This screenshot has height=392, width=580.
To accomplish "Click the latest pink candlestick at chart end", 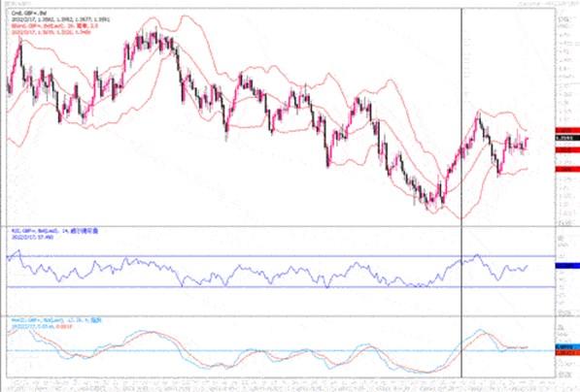I will click(x=527, y=144).
